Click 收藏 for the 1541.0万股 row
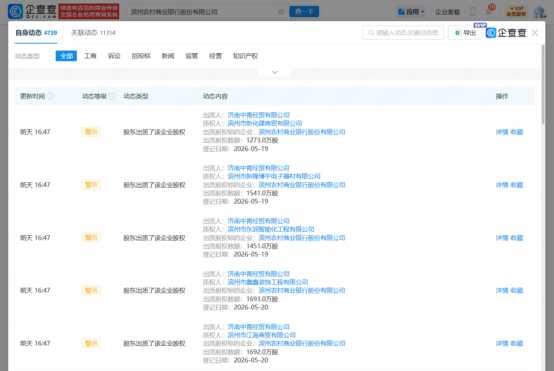The height and width of the screenshot is (371, 554). click(517, 185)
